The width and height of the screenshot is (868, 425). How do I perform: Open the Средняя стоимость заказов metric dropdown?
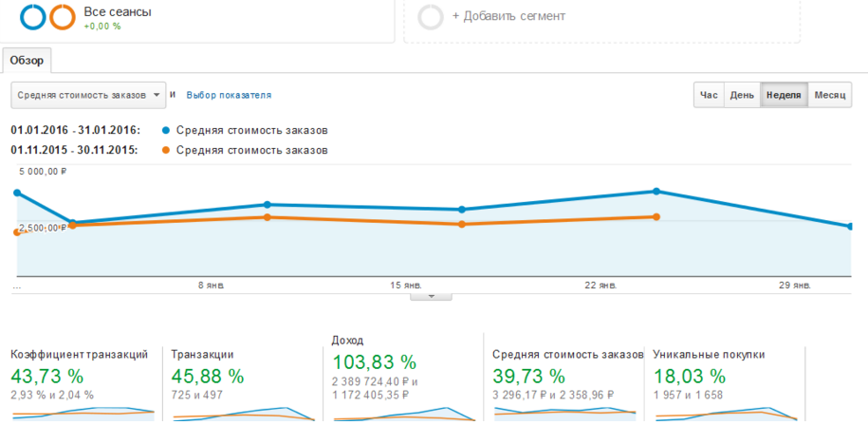coord(88,95)
